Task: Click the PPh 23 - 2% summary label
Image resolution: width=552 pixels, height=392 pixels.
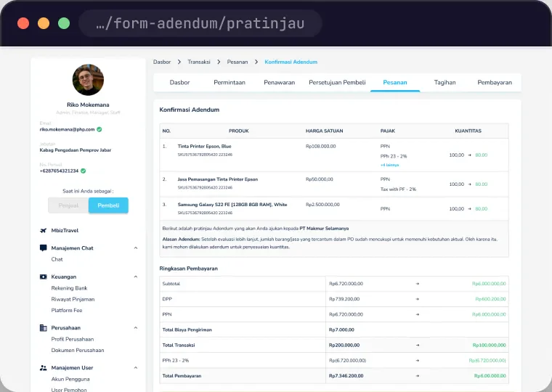Action: pyautogui.click(x=176, y=361)
